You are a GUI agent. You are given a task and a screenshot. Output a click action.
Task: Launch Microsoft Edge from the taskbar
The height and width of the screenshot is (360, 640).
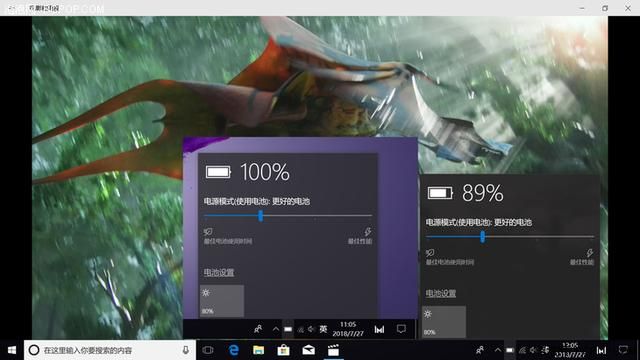click(234, 350)
